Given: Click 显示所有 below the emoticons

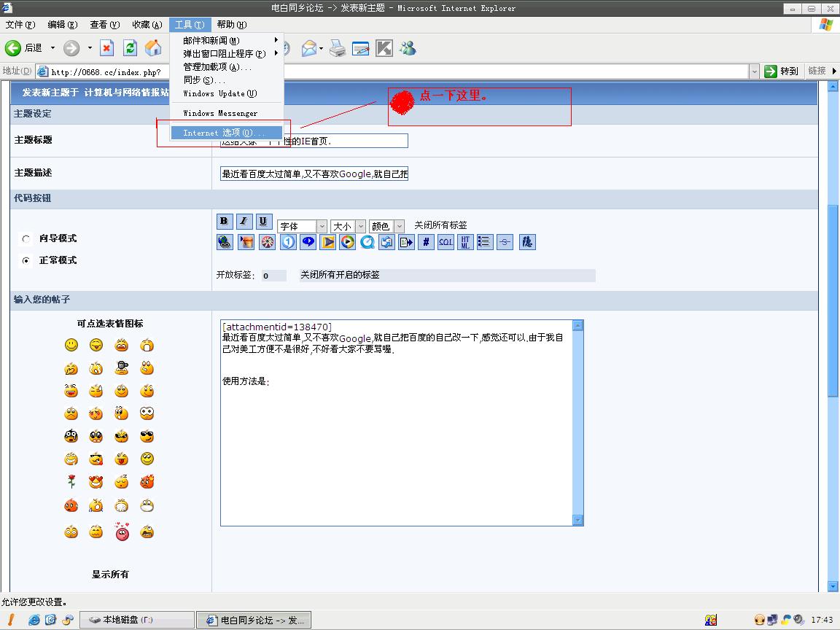Looking at the screenshot, I should pos(110,575).
